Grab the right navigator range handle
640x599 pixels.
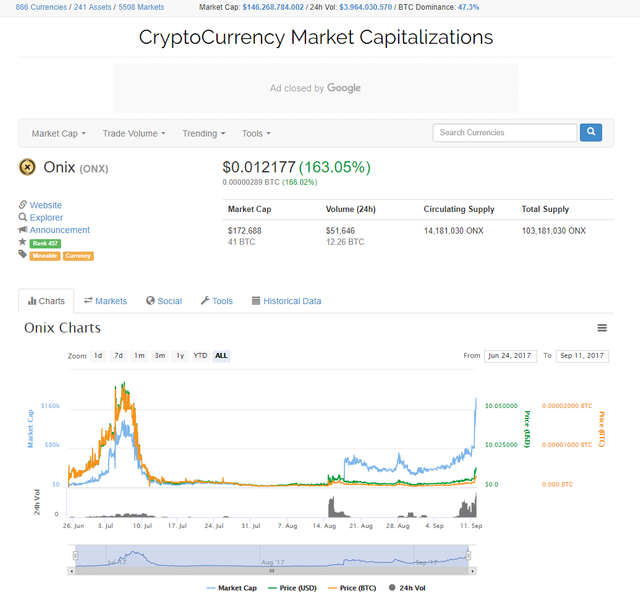(468, 555)
